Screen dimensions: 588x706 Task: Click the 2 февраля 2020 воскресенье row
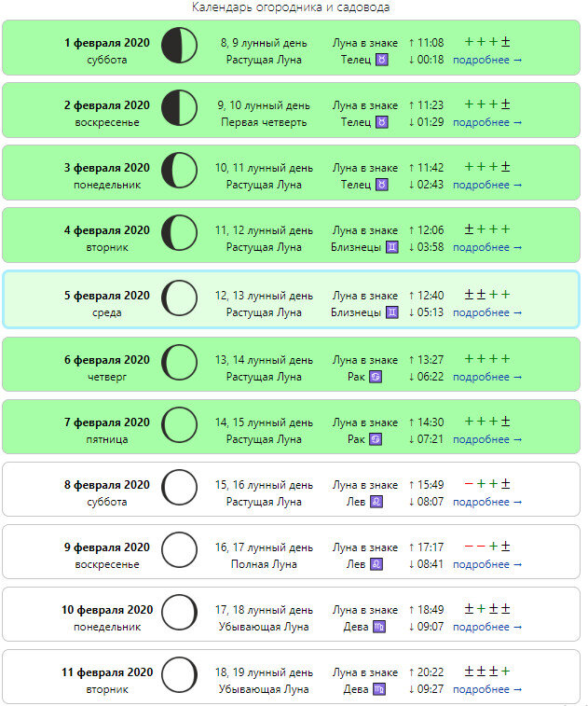point(291,110)
